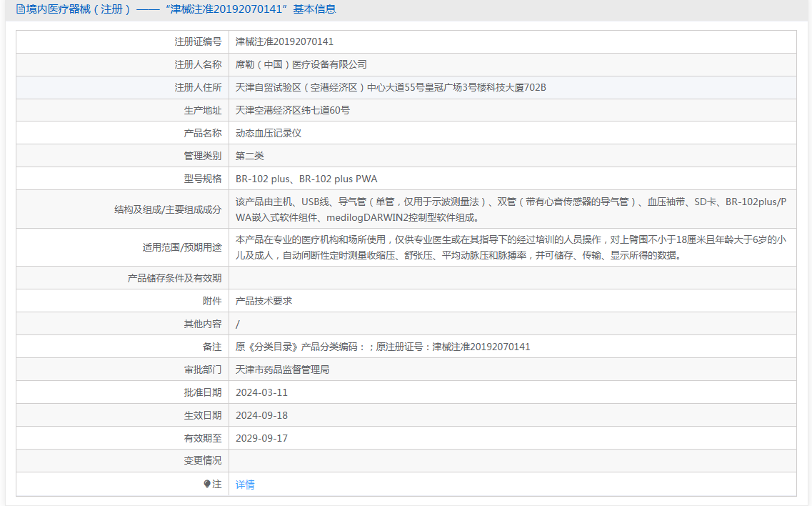The image size is (812, 506).
Task: Click the 生效日期 row label
Action: pyautogui.click(x=203, y=415)
